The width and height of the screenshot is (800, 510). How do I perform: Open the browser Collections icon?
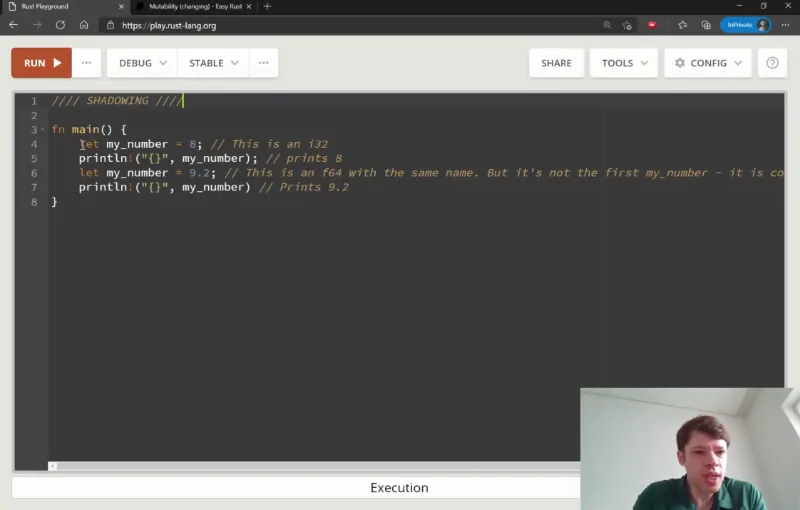tap(705, 25)
